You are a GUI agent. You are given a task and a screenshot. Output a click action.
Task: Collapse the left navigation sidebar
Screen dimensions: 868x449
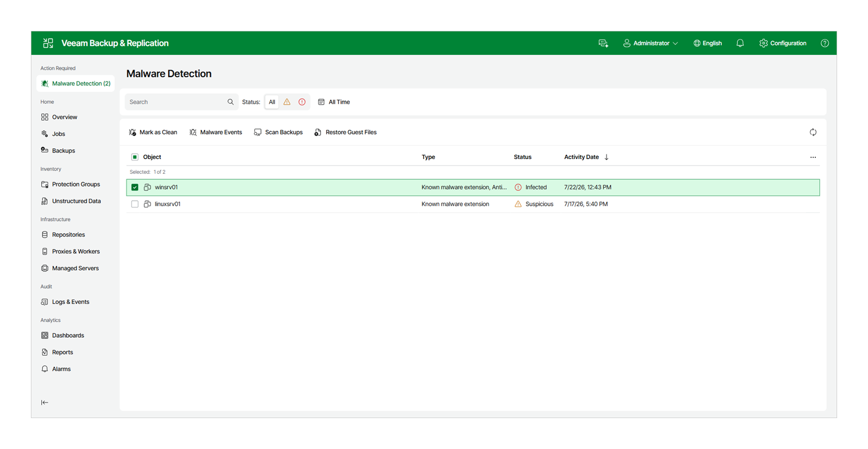point(44,402)
